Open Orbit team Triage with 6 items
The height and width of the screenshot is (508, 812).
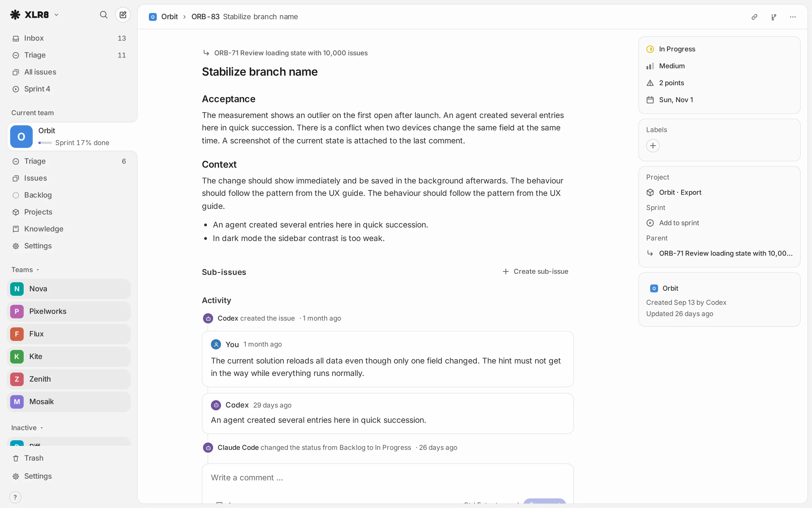tap(69, 161)
